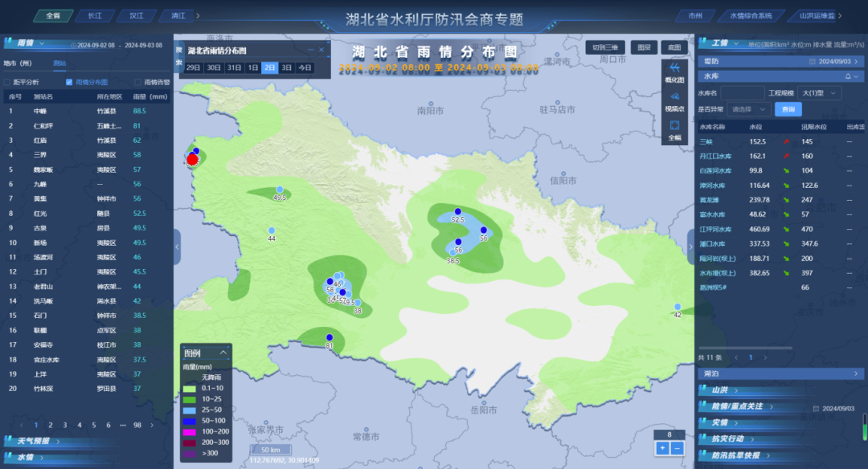Select the 长江 top navigation tab

click(x=95, y=16)
